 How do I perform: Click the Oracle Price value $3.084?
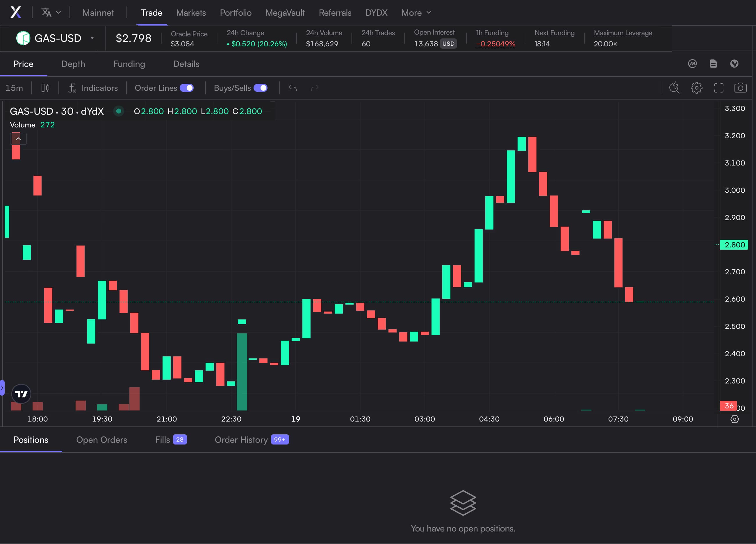tap(182, 44)
